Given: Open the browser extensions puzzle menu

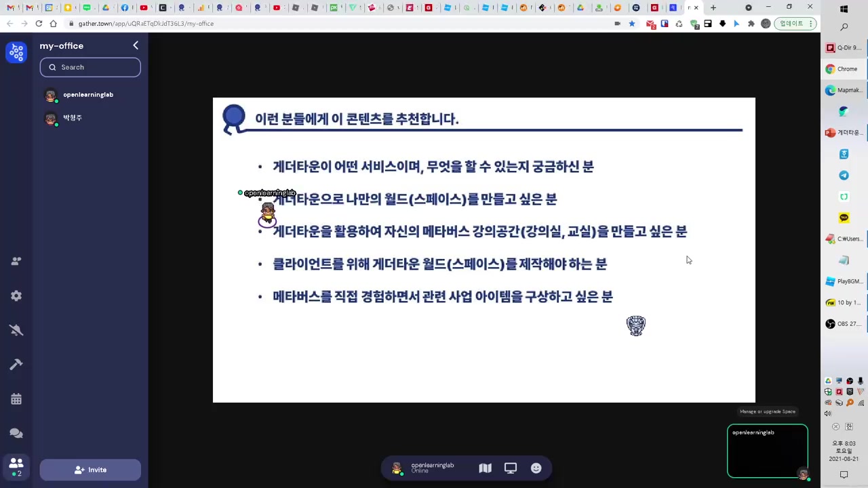Looking at the screenshot, I should tap(751, 24).
